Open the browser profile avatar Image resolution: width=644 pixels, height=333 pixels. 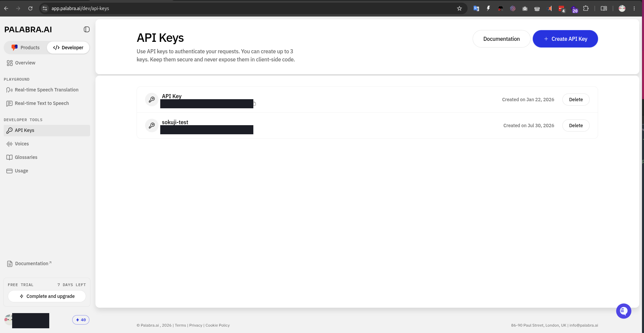[622, 8]
